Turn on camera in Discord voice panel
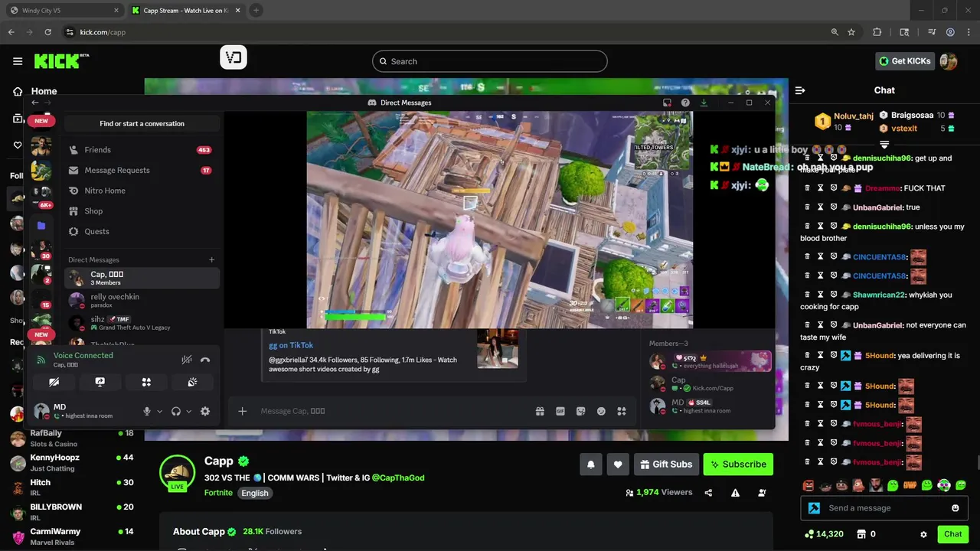The width and height of the screenshot is (980, 551). click(54, 382)
